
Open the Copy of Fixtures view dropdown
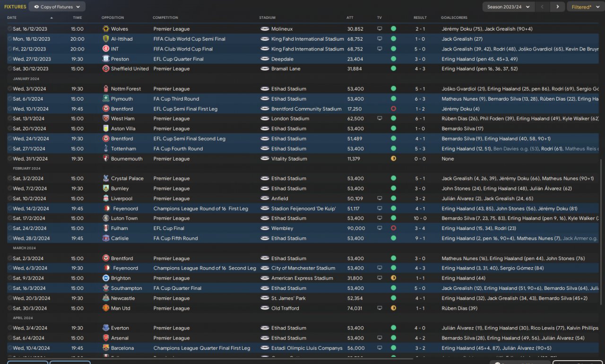(57, 7)
